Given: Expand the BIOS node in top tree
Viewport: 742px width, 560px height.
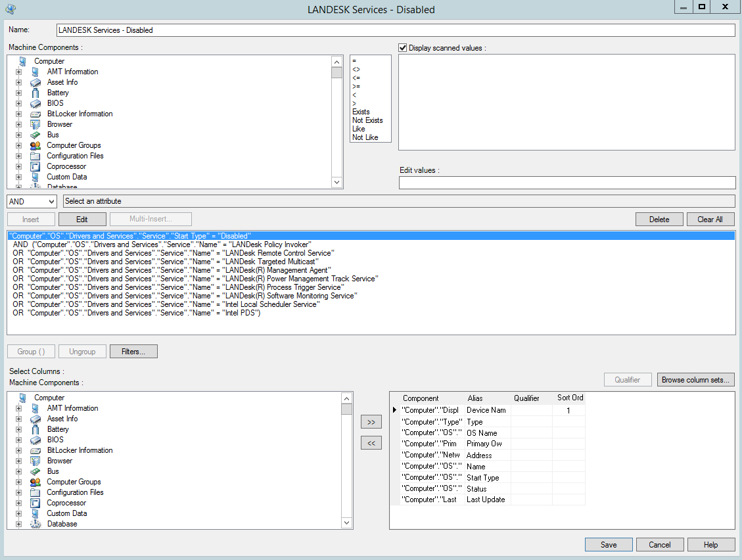Looking at the screenshot, I should click(x=18, y=103).
